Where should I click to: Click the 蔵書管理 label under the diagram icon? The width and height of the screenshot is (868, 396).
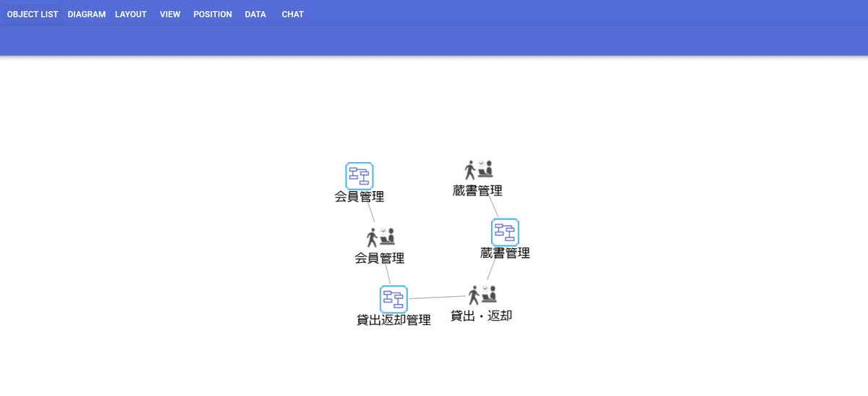(505, 253)
